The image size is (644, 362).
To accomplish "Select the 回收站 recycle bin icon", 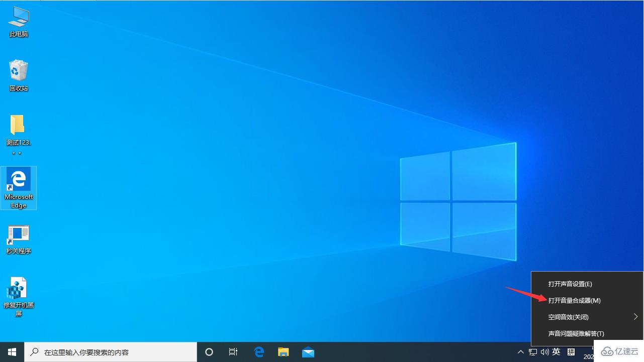I will [x=19, y=76].
